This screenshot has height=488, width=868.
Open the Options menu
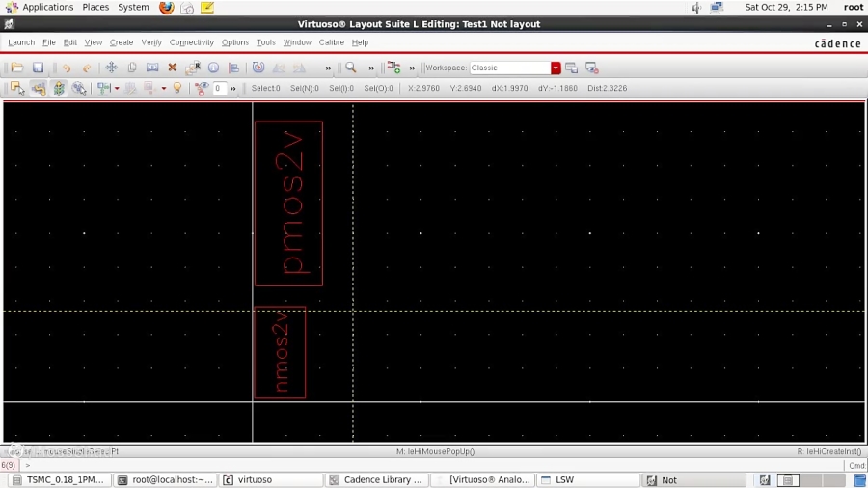[x=234, y=42]
